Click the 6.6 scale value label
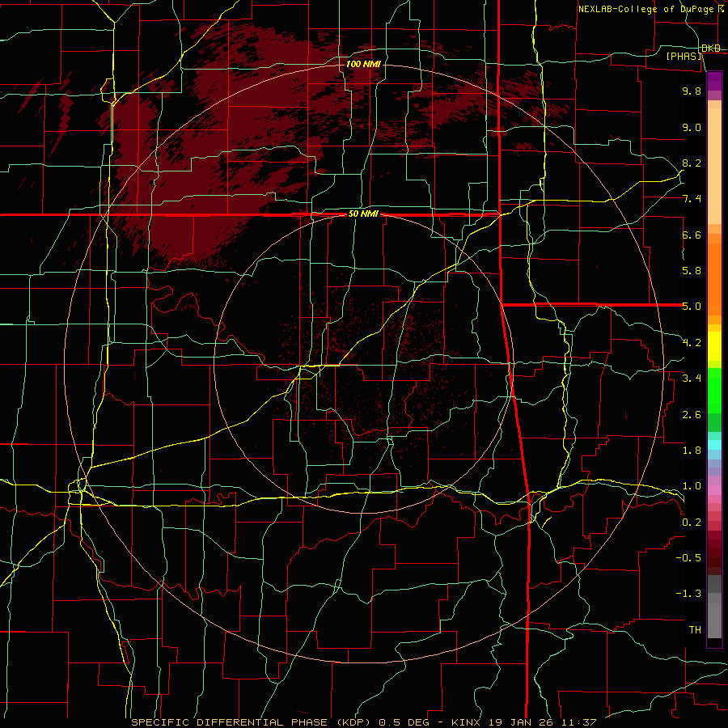The height and width of the screenshot is (728, 728). click(x=692, y=235)
